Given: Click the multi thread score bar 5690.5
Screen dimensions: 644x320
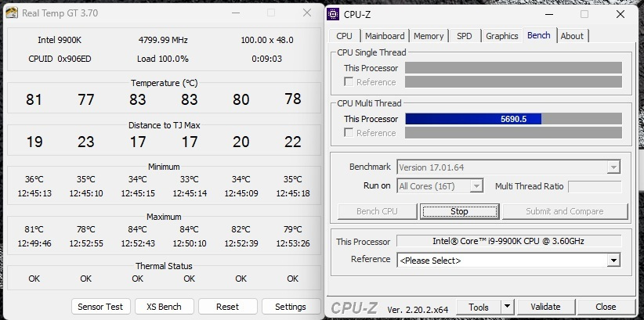Looking at the screenshot, I should click(x=513, y=119).
